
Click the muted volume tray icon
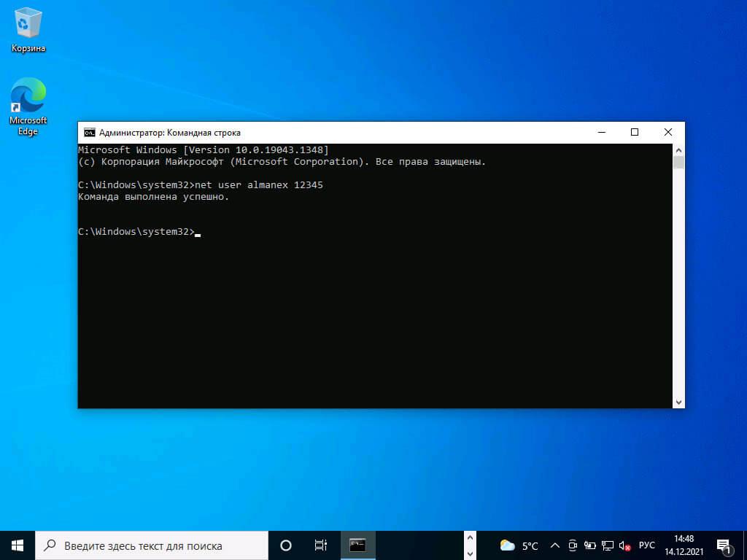[624, 545]
